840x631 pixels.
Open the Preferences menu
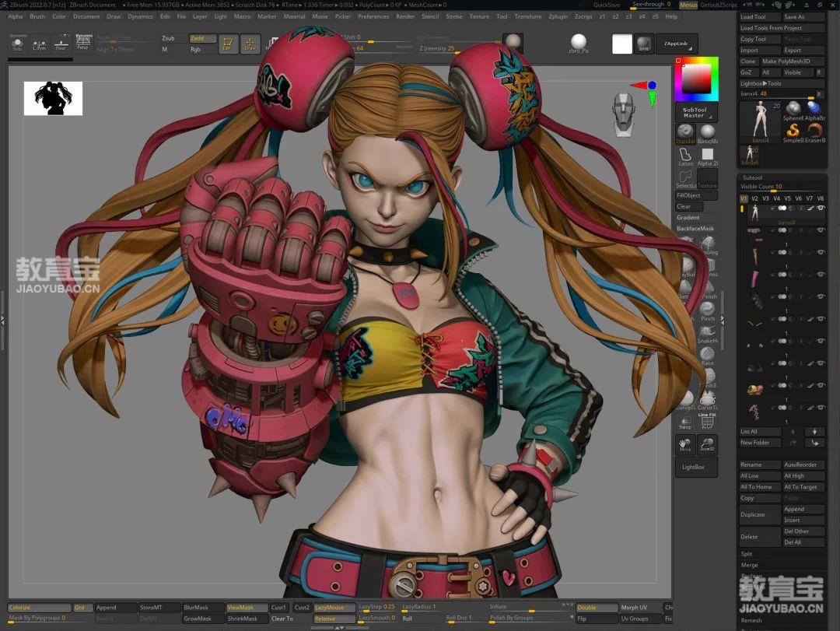pyautogui.click(x=373, y=16)
